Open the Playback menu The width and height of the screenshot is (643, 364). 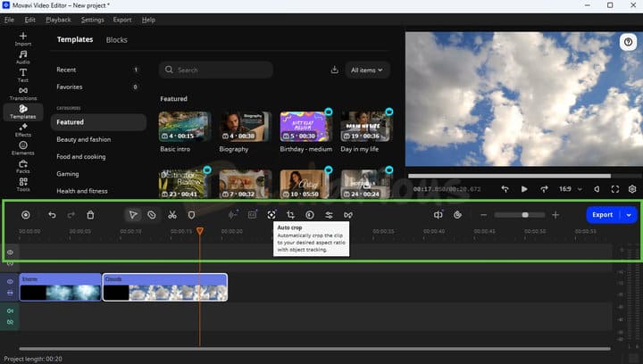click(58, 20)
